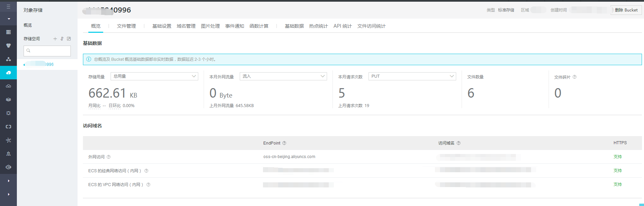Screen dimensions: 644x206
Task: Switch to the 域名管理 tab
Action: [x=186, y=26]
